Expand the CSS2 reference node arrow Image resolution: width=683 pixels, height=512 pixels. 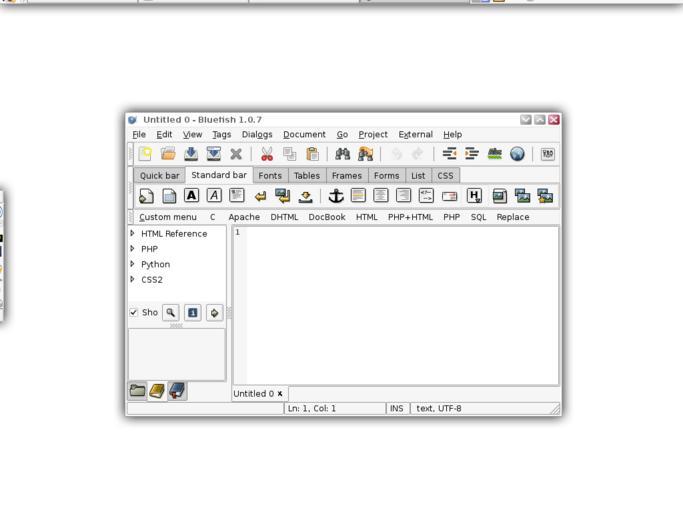(x=132, y=279)
